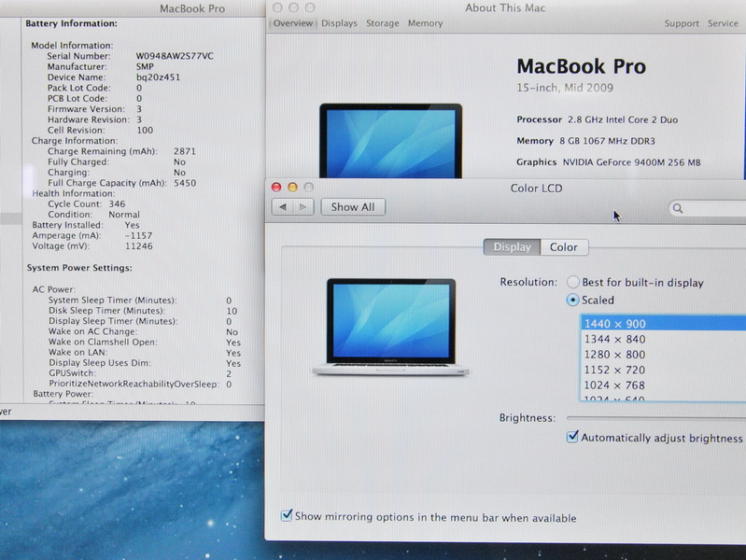Choose 1440 × 900 resolution
746x560 pixels.
click(663, 324)
